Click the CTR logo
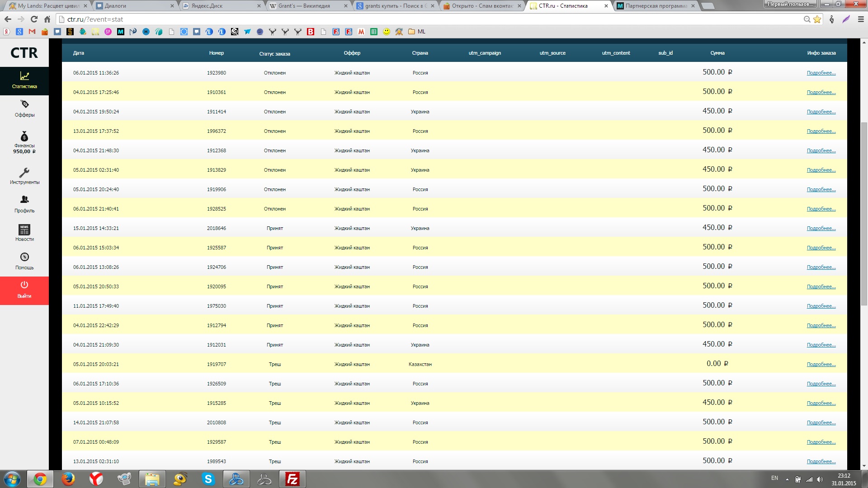Screen dimensions: 868x488 pos(24,53)
